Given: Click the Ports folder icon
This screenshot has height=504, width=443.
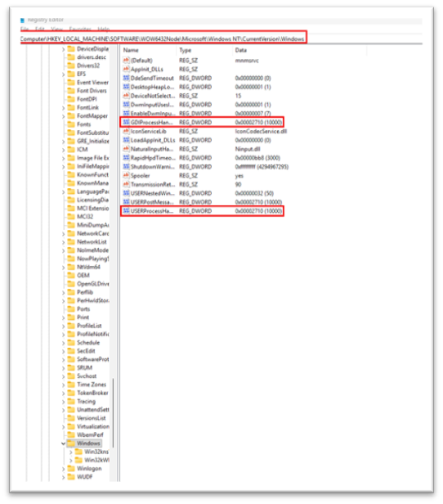Looking at the screenshot, I should point(71,309).
